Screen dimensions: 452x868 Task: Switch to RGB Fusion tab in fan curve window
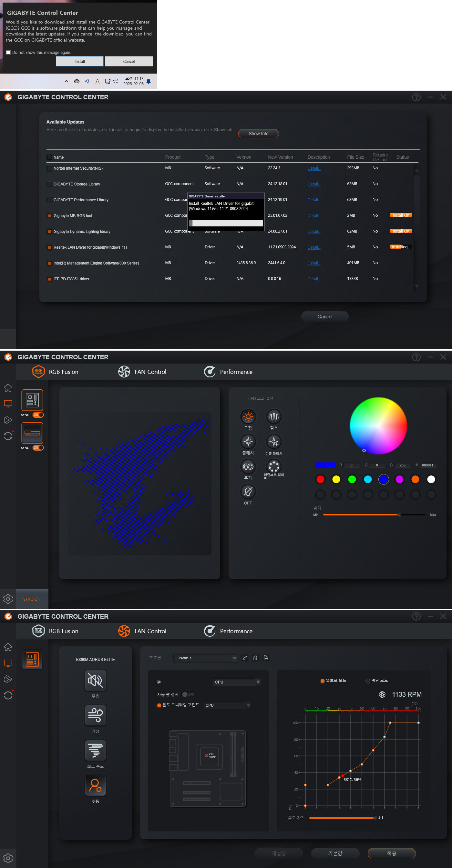click(55, 631)
